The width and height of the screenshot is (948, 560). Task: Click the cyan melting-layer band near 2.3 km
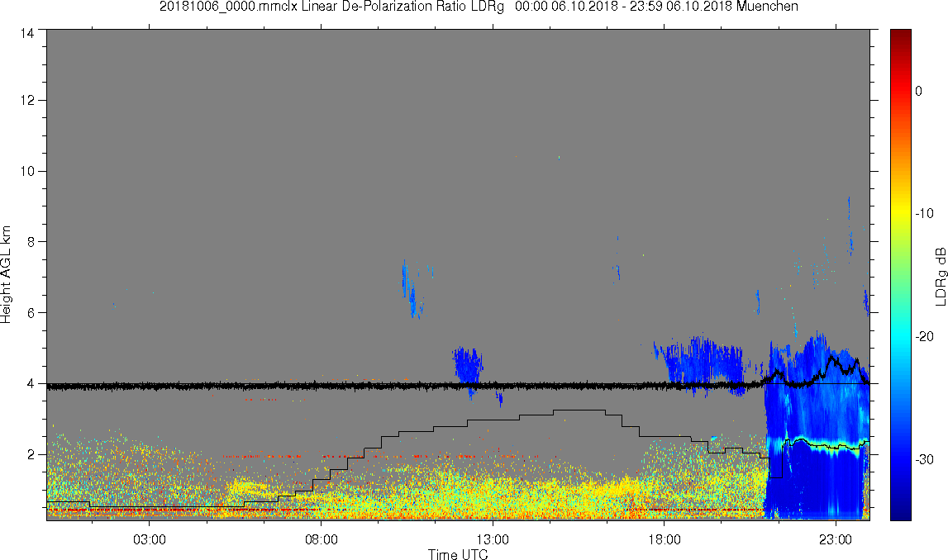[x=819, y=444]
